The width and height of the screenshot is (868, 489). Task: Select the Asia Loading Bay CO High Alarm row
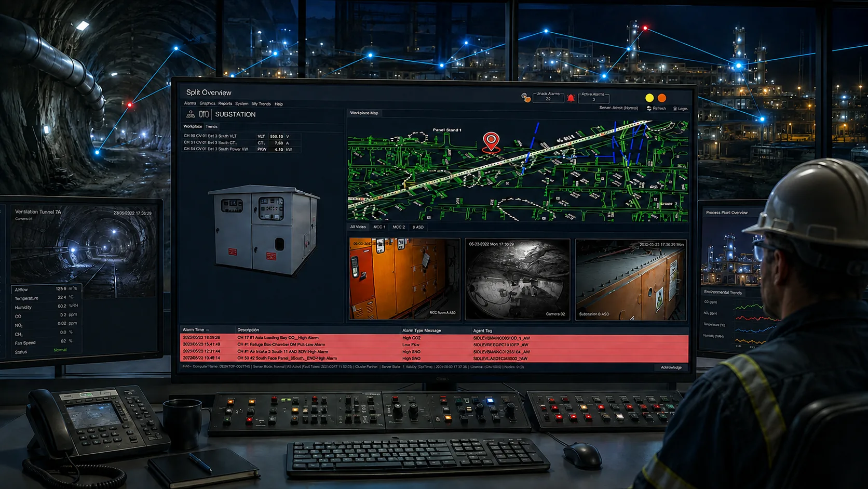pos(434,338)
